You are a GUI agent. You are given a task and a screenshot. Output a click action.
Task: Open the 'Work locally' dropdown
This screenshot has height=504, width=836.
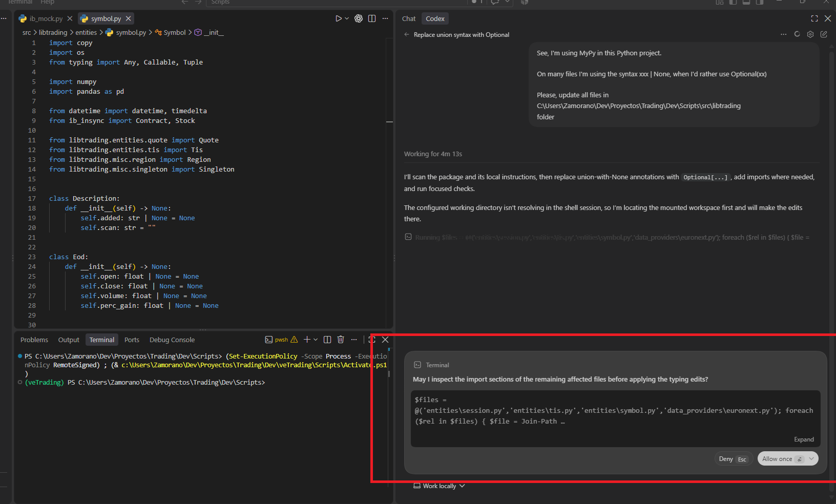click(440, 486)
